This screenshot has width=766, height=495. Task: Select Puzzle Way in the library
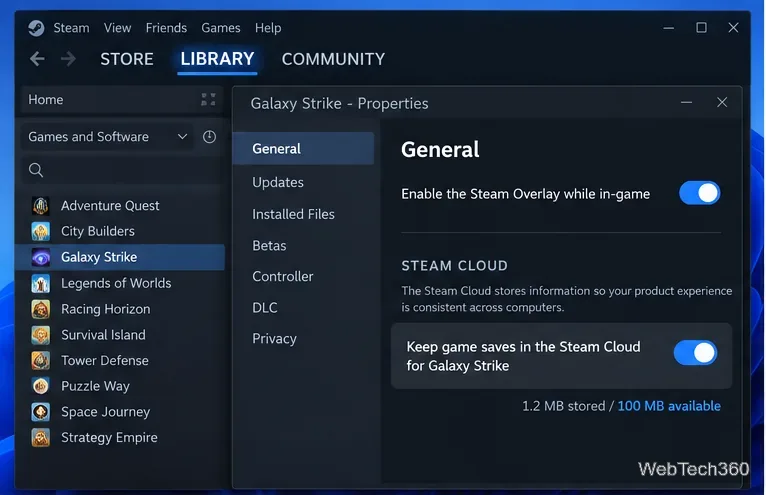[x=120, y=386]
